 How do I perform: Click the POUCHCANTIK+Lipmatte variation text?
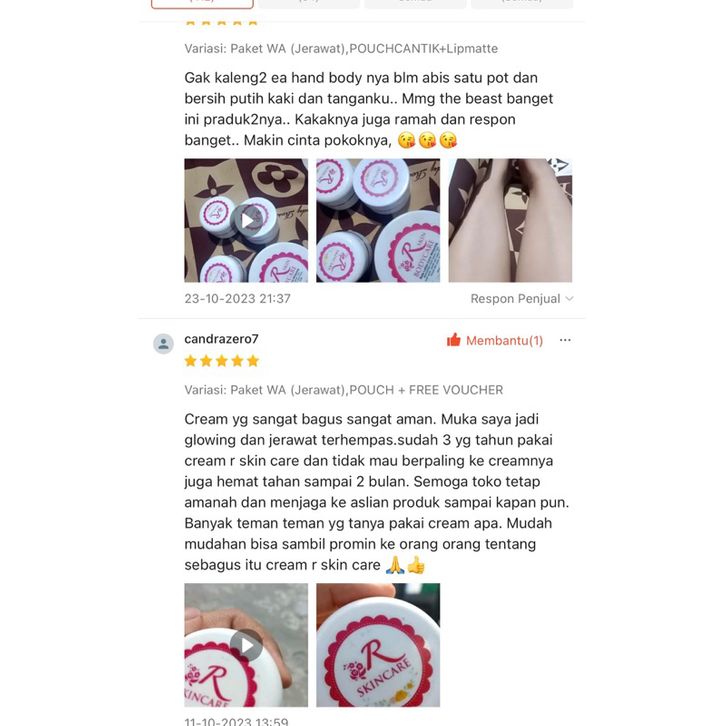424,49
